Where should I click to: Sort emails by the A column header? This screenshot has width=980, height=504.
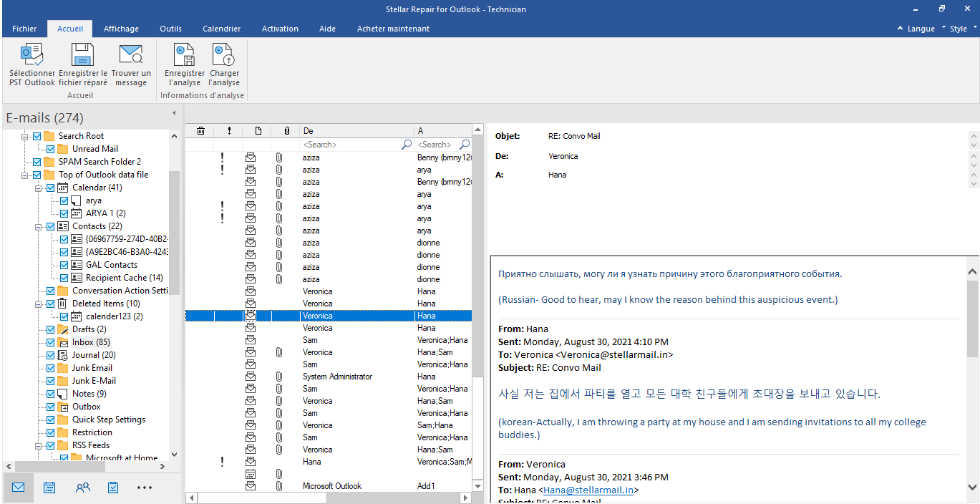click(442, 131)
